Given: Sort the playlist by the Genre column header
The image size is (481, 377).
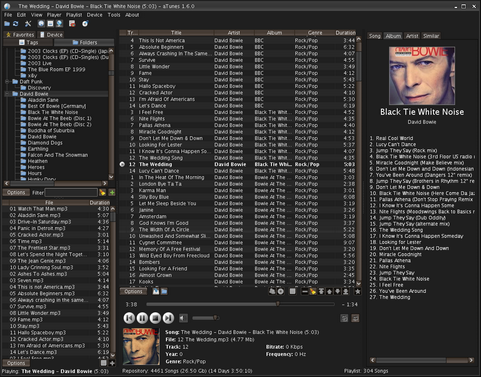Looking at the screenshot, I should 315,33.
